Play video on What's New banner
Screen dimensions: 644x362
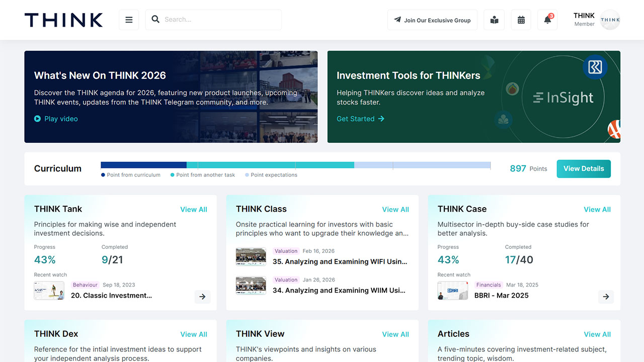(x=56, y=119)
